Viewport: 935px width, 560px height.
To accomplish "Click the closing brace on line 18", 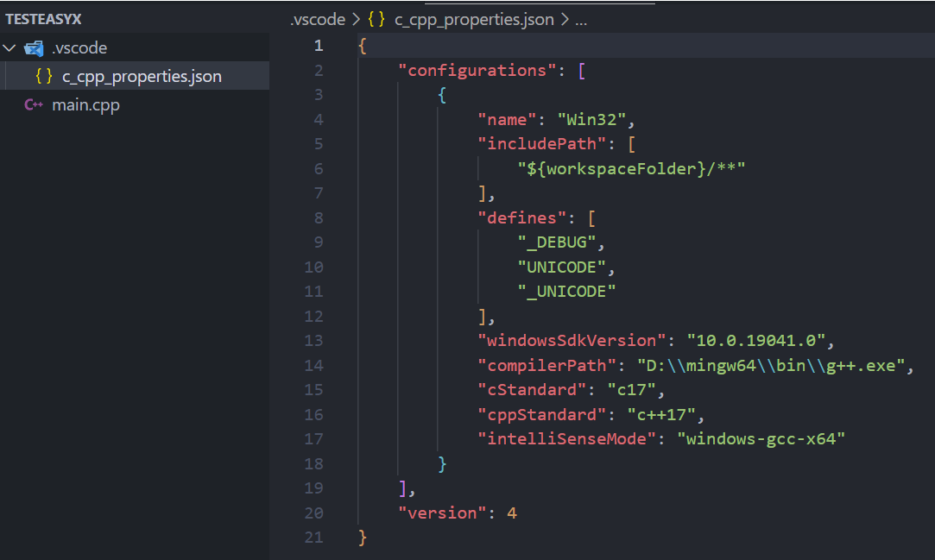I will point(442,464).
